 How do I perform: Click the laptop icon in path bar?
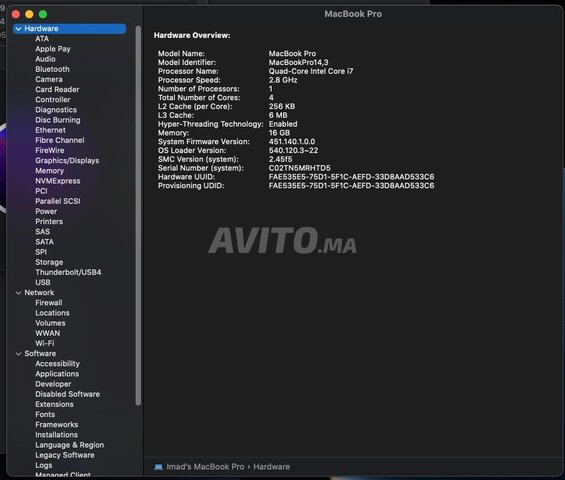pyautogui.click(x=158, y=467)
